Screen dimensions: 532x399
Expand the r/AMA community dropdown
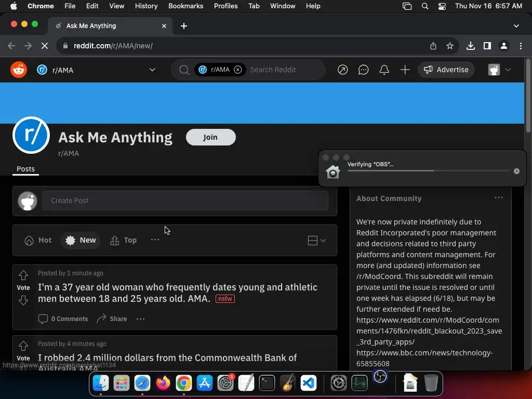[x=152, y=70]
